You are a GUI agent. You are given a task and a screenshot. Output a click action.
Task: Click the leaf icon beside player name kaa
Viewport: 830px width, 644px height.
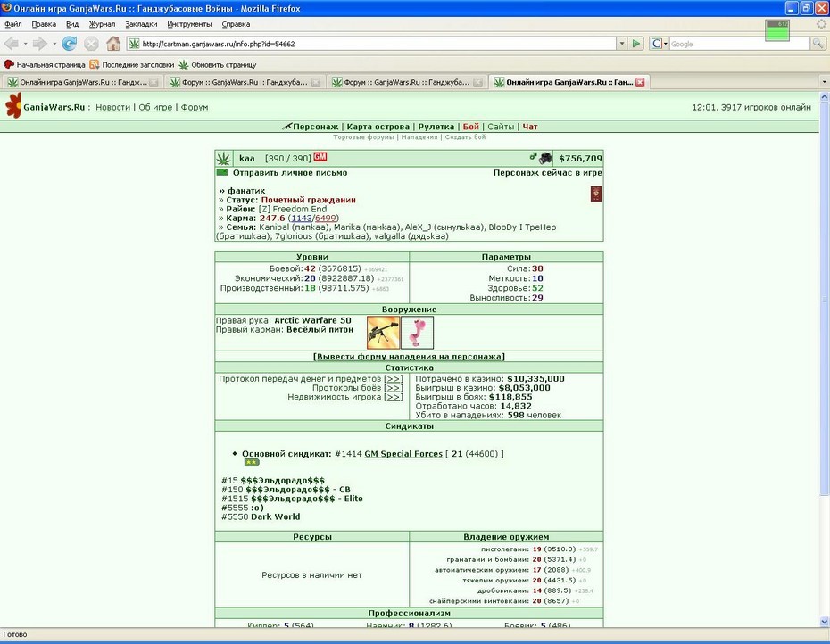(x=223, y=158)
